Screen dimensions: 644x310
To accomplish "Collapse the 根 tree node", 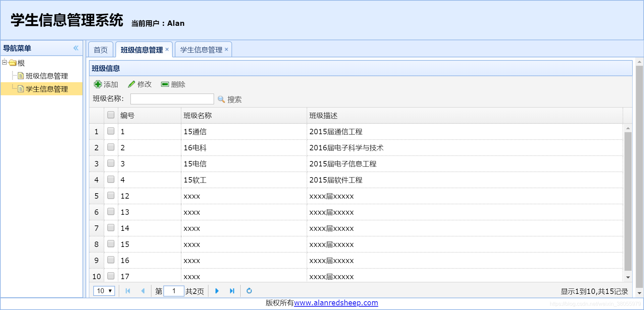I will click(4, 62).
